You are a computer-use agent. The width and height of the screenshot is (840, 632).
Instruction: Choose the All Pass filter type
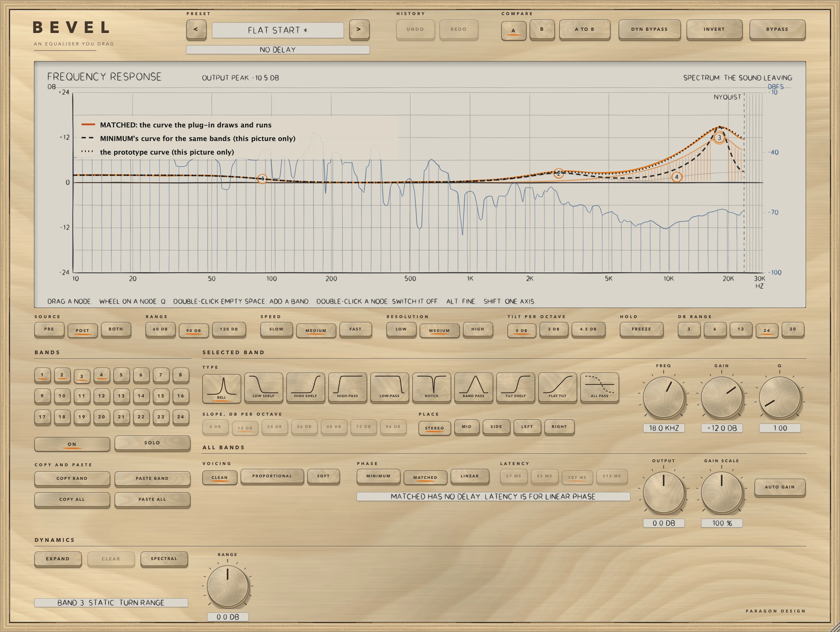click(600, 387)
